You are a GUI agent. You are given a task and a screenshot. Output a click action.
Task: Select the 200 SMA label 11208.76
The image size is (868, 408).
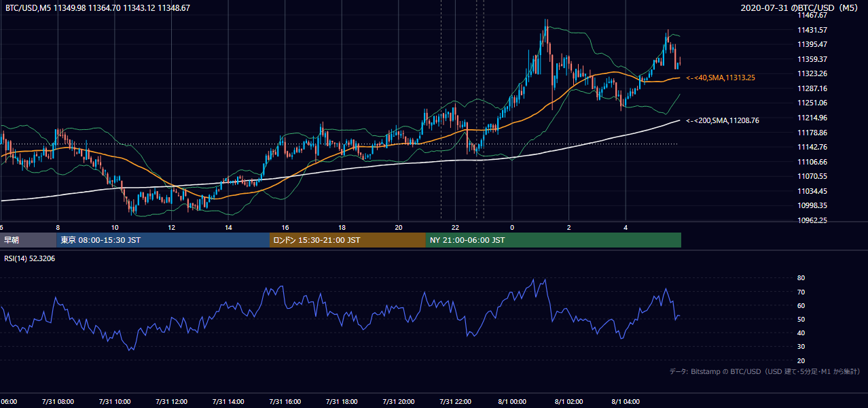[x=723, y=120]
